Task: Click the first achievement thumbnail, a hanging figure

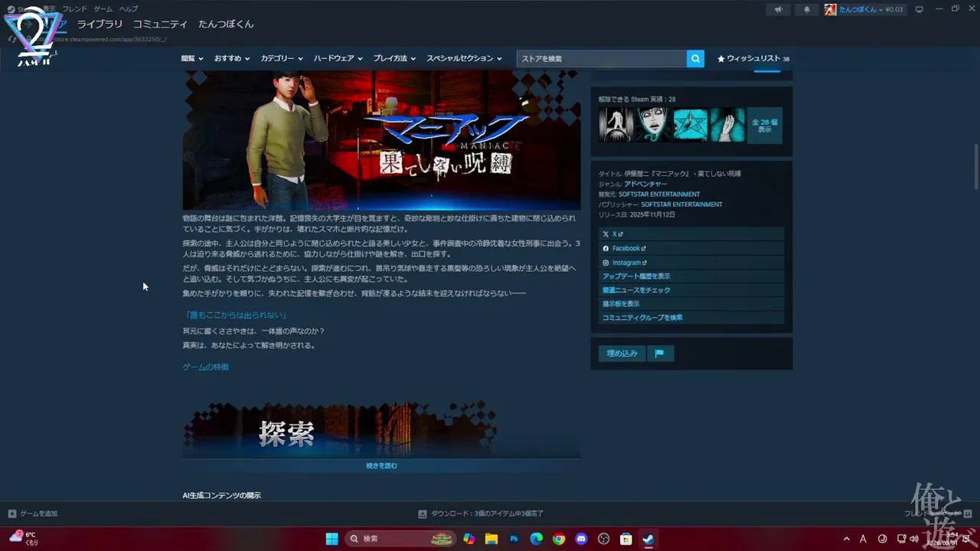Action: pyautogui.click(x=616, y=125)
